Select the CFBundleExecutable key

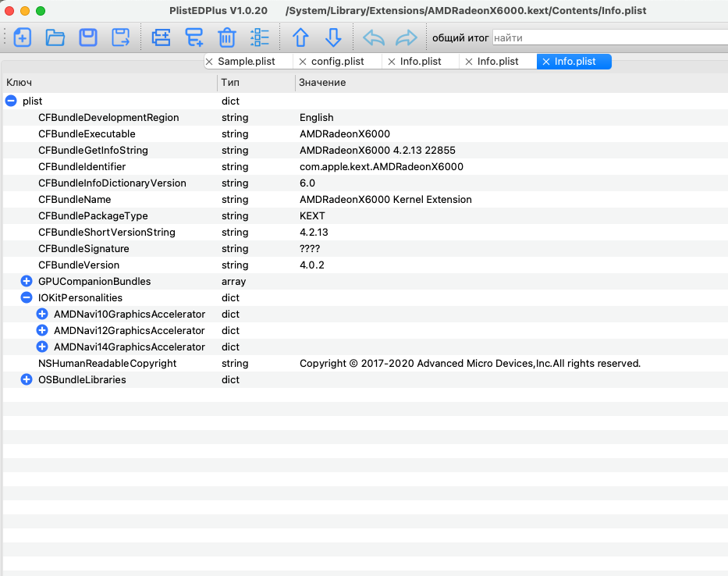coord(87,133)
